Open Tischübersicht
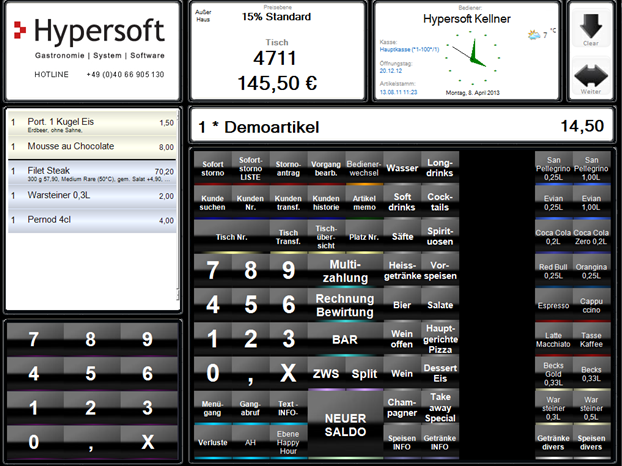This screenshot has height=466, width=622. [324, 237]
